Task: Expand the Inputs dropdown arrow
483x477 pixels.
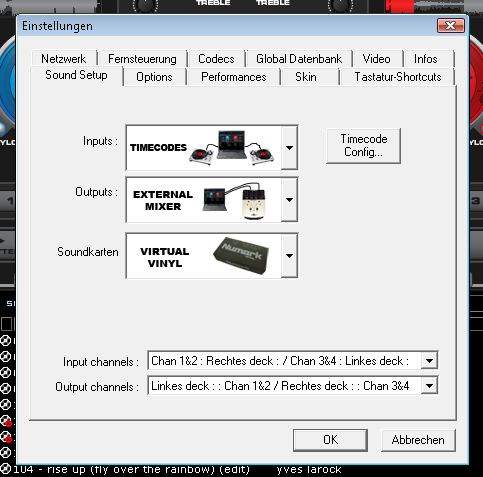Action: (x=289, y=148)
